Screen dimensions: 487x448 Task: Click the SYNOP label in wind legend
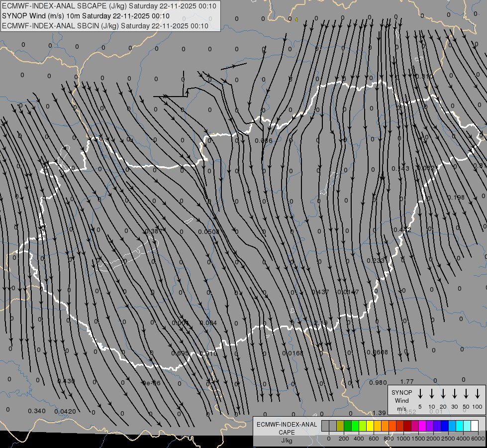[x=401, y=392]
